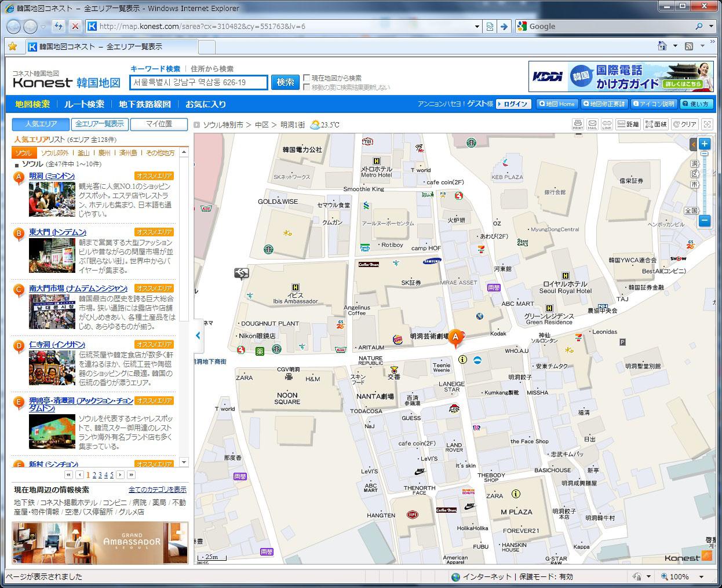Open 地下鉄路線図 menu
Screen dimensions: 722x588
(145, 104)
